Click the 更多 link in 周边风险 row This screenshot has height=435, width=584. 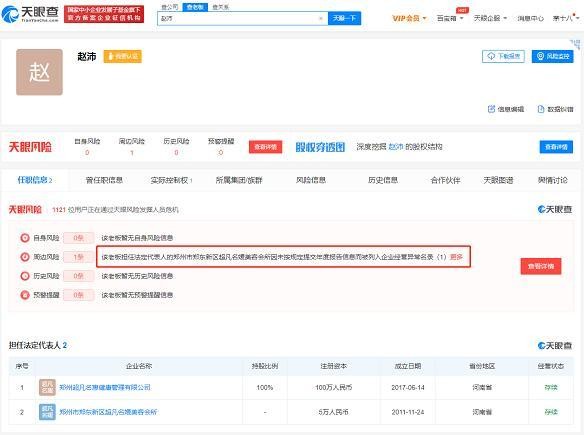(x=456, y=257)
